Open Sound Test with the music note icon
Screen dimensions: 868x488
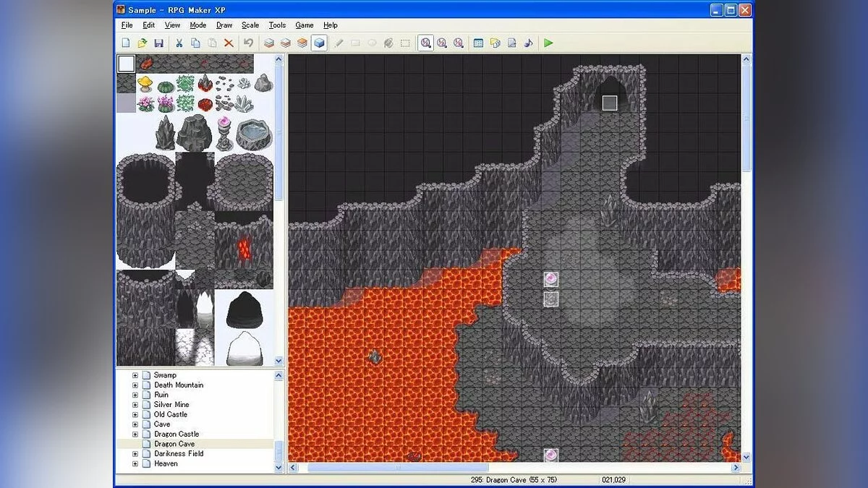528,43
